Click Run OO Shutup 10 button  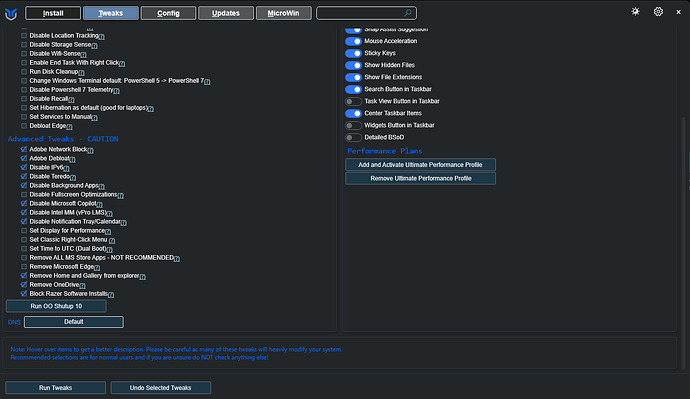pyautogui.click(x=56, y=306)
